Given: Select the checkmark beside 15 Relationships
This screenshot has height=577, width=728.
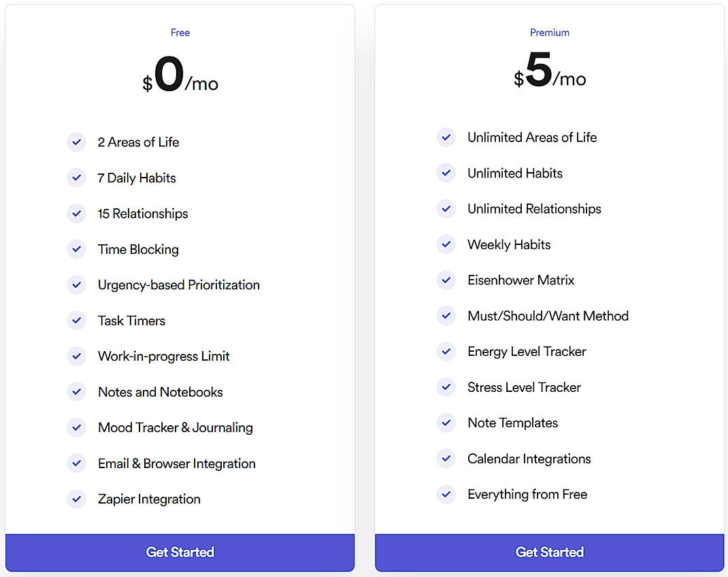Looking at the screenshot, I should (76, 214).
